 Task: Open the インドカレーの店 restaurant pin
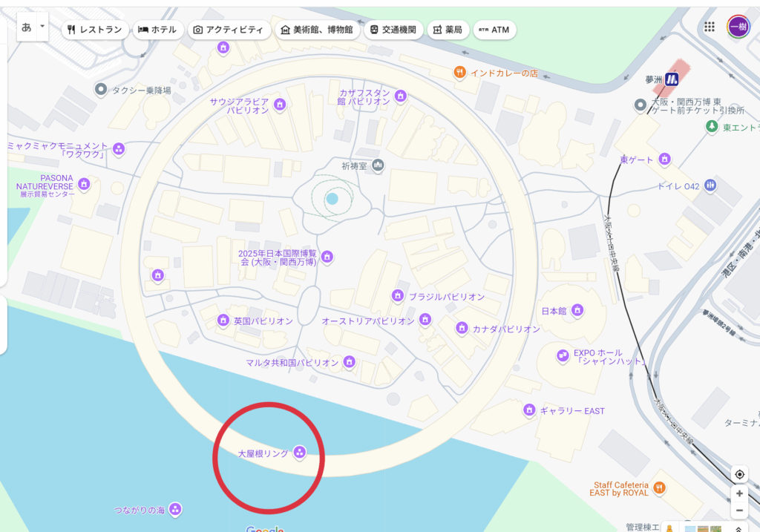459,73
